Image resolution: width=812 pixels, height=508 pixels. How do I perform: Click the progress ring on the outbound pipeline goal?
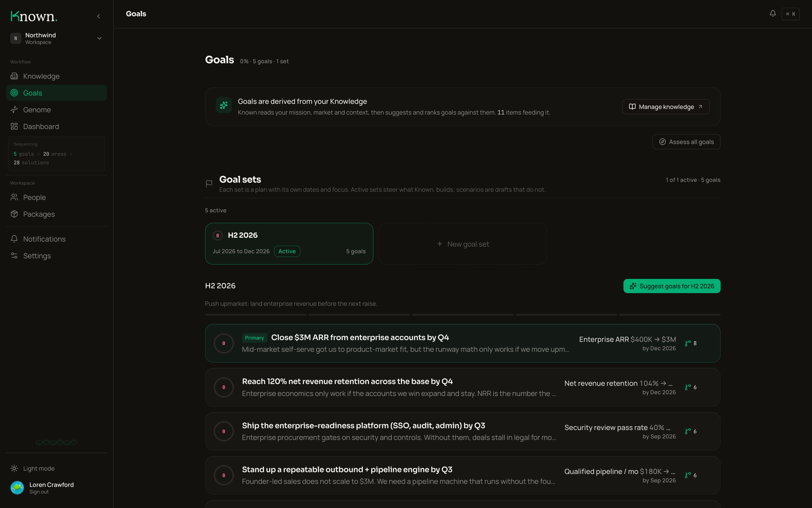(224, 475)
